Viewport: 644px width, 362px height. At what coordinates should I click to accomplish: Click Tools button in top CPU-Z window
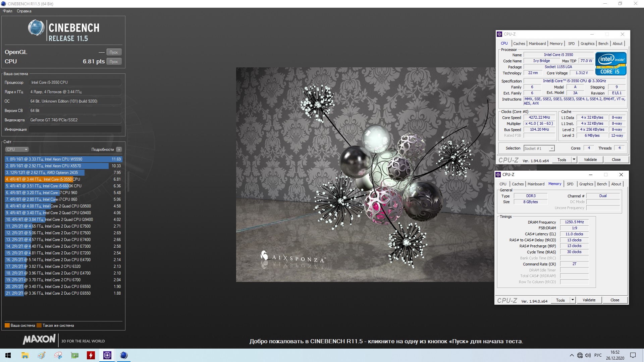tap(562, 160)
